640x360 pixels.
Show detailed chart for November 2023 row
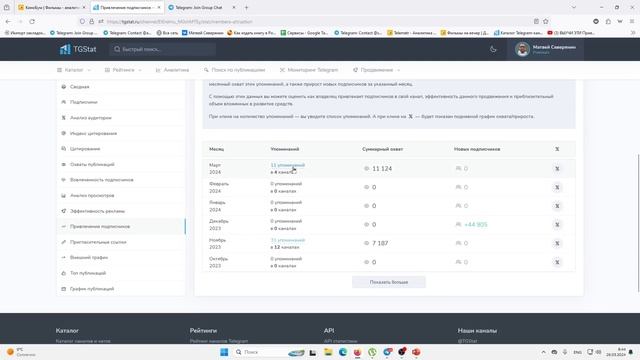click(x=557, y=244)
